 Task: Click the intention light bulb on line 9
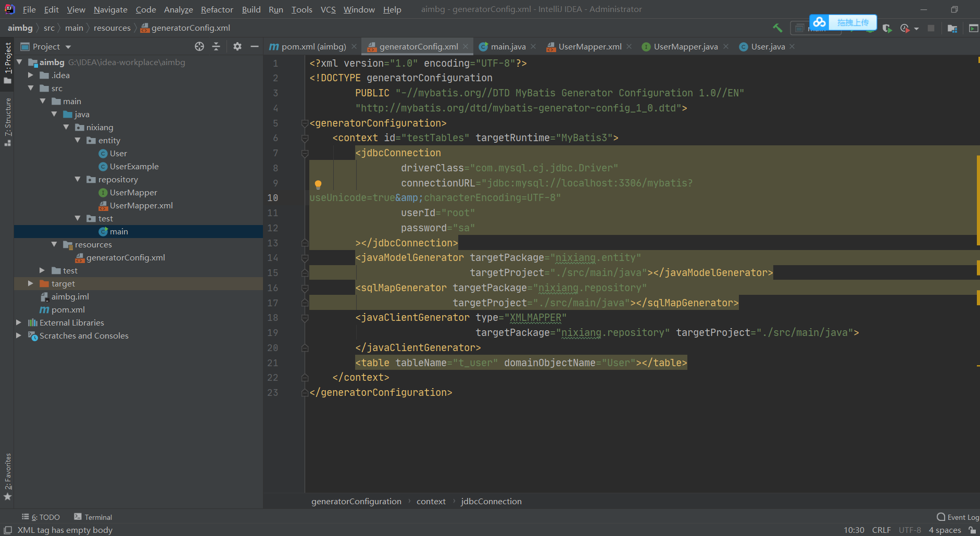coord(318,184)
